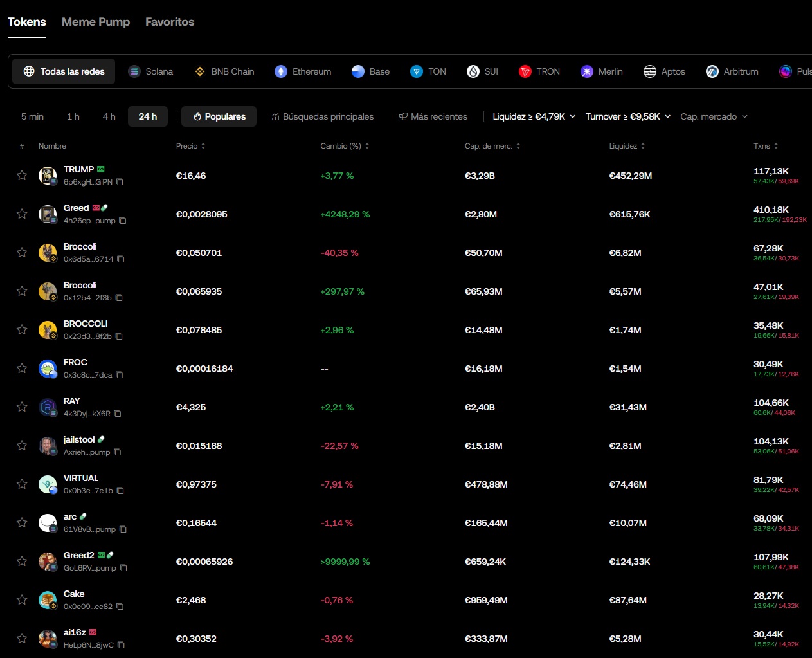The image size is (812, 658).
Task: Favorite the TRUMP token with its star
Action: tap(21, 175)
